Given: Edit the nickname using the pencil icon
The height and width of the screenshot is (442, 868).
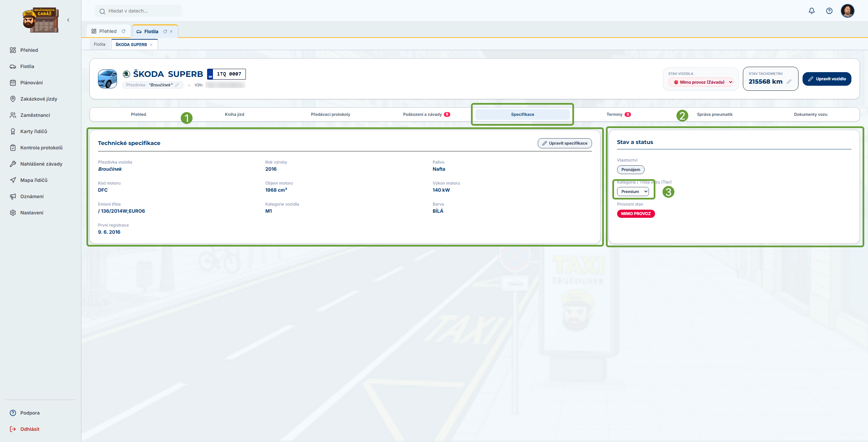Looking at the screenshot, I should pos(177,85).
